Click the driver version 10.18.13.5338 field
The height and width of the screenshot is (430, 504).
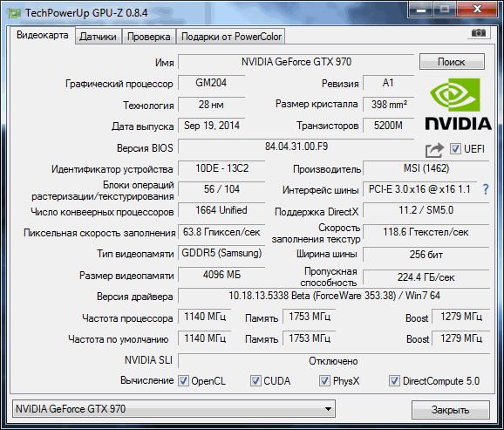pyautogui.click(x=334, y=296)
